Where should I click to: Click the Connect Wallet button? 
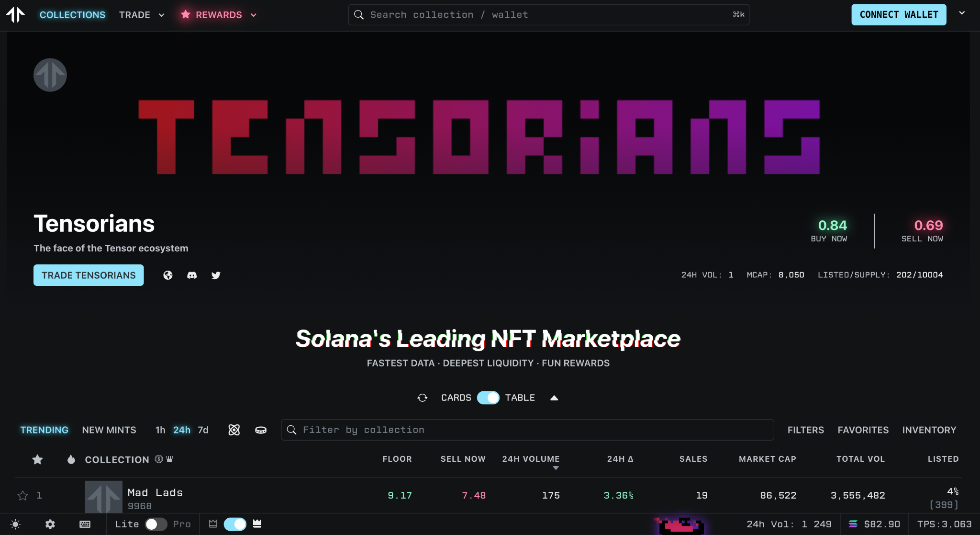[899, 15]
